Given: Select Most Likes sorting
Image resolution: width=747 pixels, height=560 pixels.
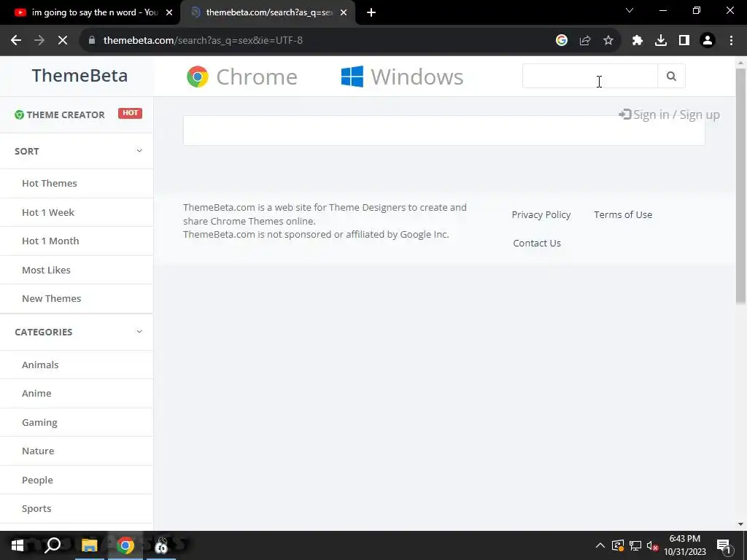Looking at the screenshot, I should tap(46, 270).
